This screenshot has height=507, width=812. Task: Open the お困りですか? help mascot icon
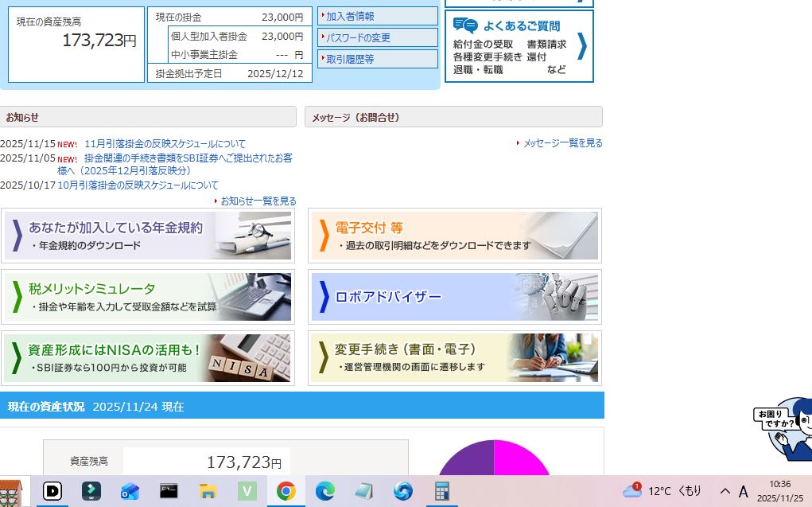783,427
